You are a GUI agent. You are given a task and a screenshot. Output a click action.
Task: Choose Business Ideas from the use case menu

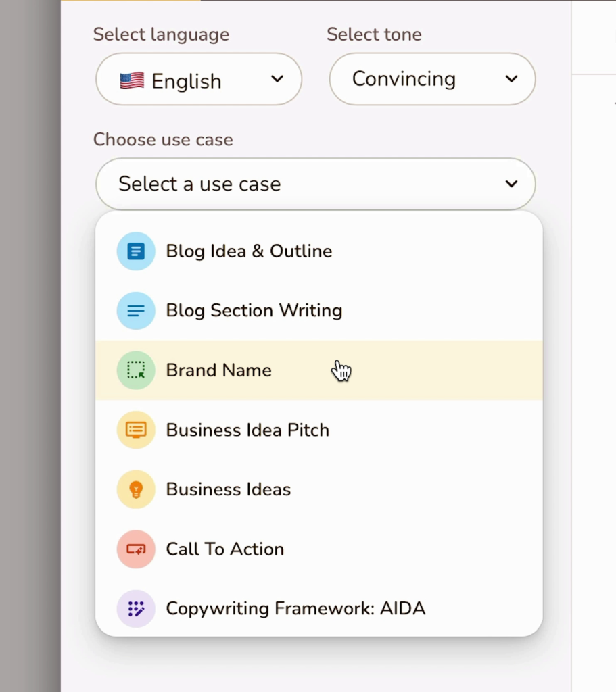click(x=228, y=489)
